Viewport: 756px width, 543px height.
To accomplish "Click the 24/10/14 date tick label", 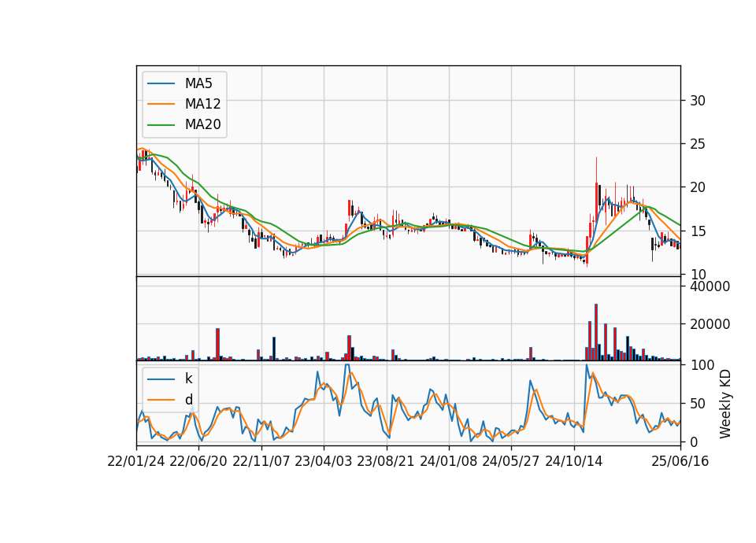I will coord(574,461).
